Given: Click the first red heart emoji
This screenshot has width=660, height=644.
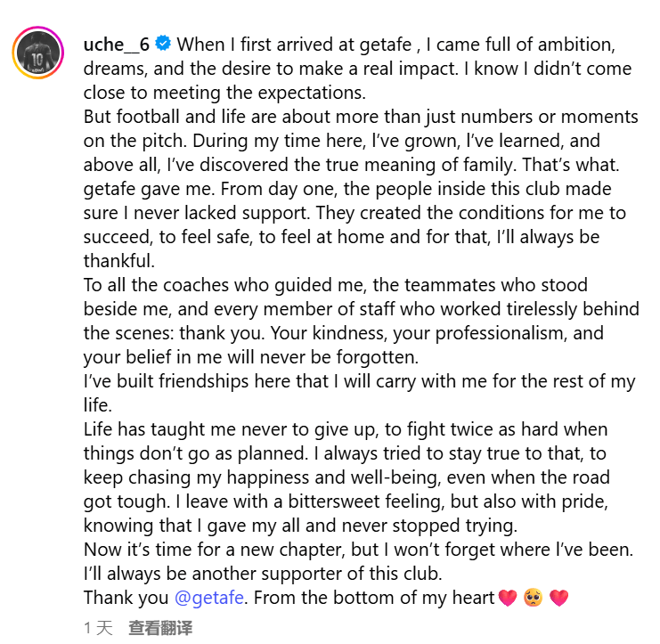Looking at the screenshot, I should tap(507, 598).
